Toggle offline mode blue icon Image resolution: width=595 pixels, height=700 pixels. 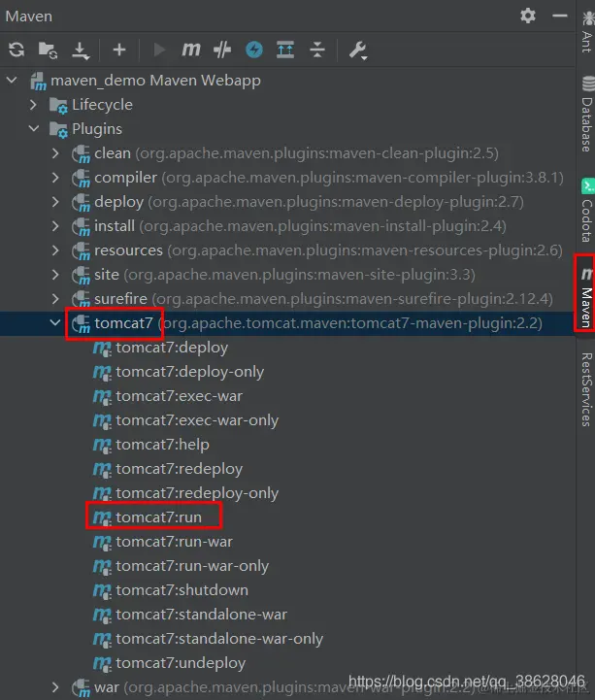254,50
